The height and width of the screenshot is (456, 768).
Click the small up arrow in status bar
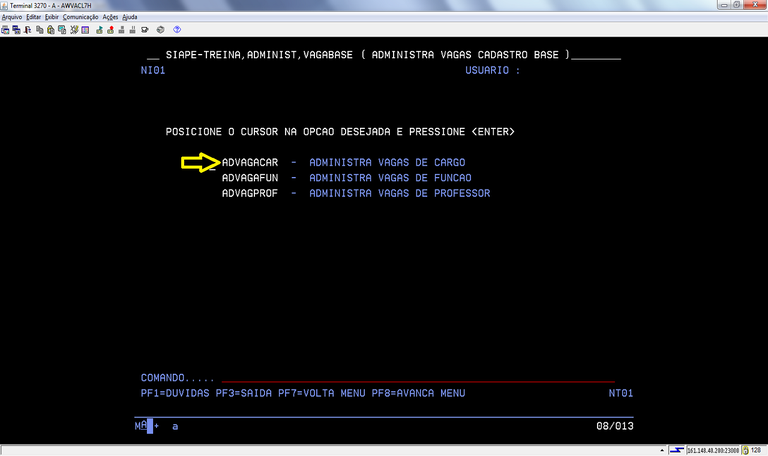(662, 450)
